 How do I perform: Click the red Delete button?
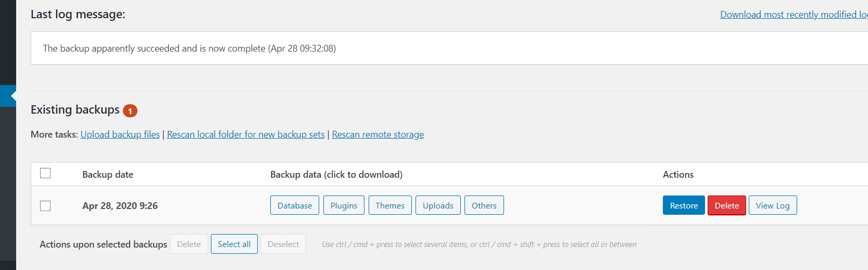[x=727, y=205]
